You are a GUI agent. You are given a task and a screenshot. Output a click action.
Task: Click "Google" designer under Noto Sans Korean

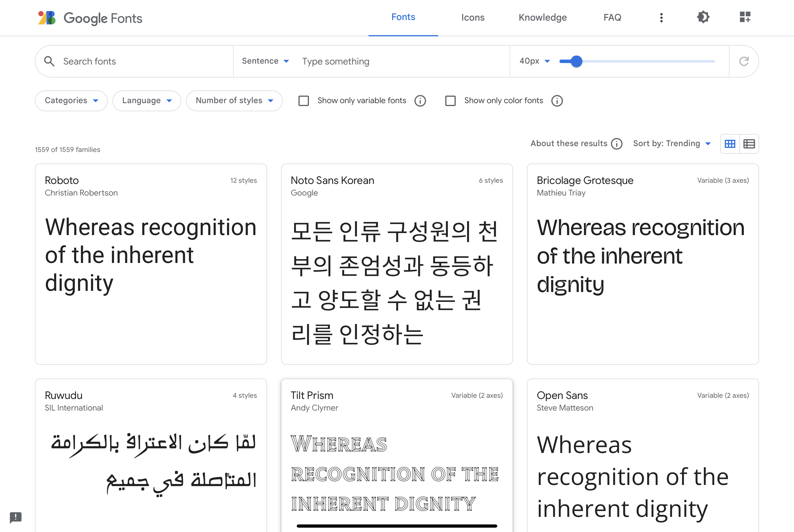click(x=304, y=193)
